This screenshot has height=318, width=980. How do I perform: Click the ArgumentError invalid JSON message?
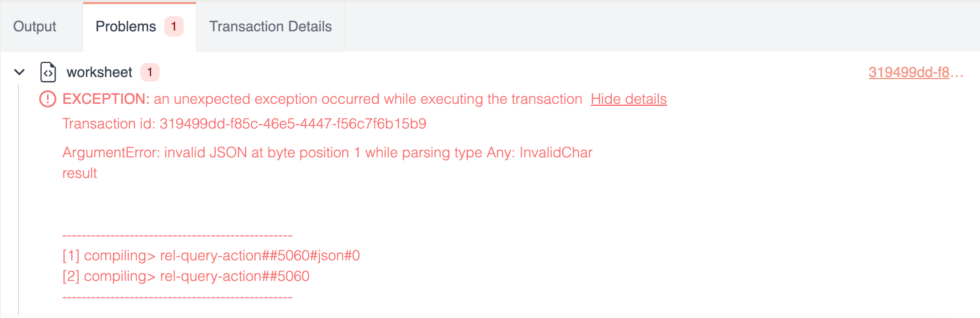pyautogui.click(x=327, y=152)
